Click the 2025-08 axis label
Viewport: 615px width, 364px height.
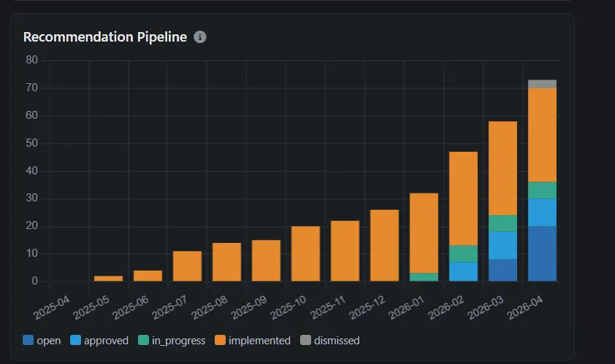click(210, 308)
